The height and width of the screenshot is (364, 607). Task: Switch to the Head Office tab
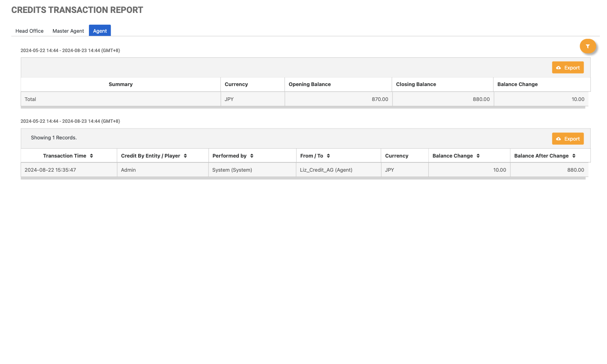(x=30, y=31)
